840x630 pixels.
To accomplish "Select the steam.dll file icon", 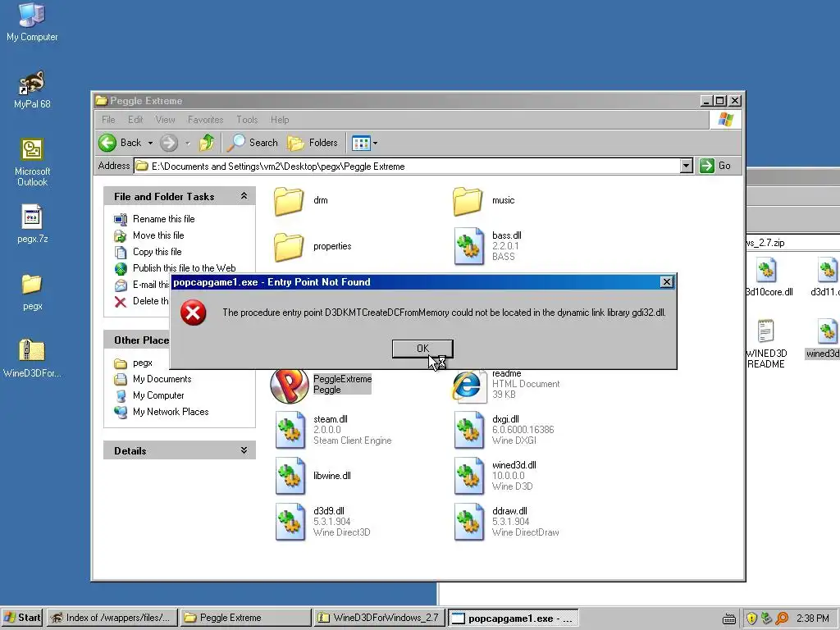I will (x=290, y=430).
